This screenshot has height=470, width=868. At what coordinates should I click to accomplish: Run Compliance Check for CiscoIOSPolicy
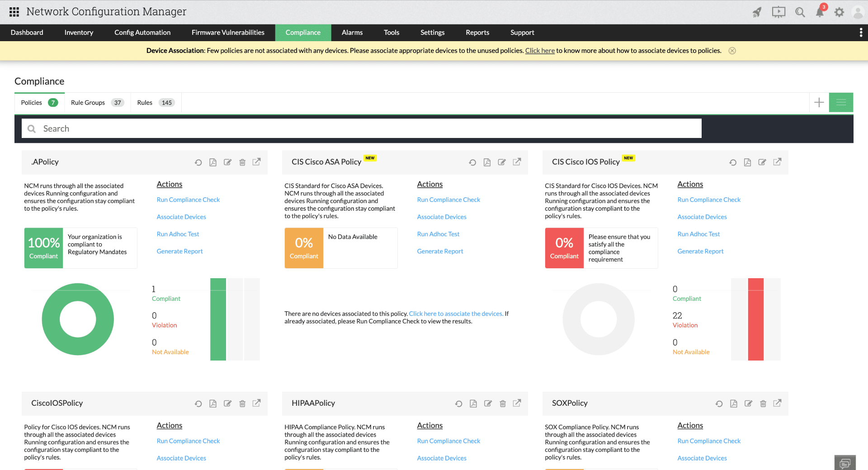tap(188, 441)
